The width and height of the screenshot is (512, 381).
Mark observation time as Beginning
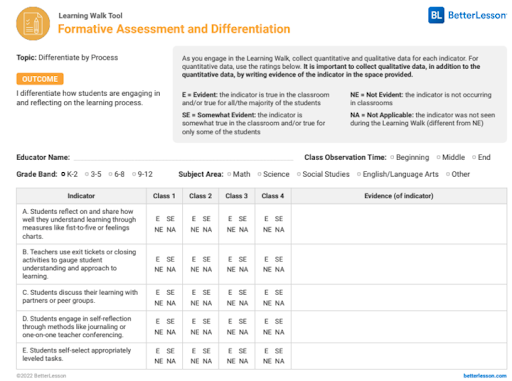392,157
